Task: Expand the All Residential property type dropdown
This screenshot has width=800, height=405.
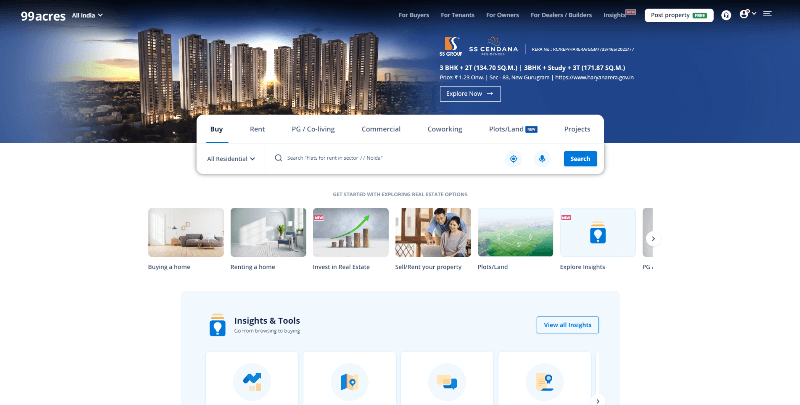Action: click(x=231, y=158)
